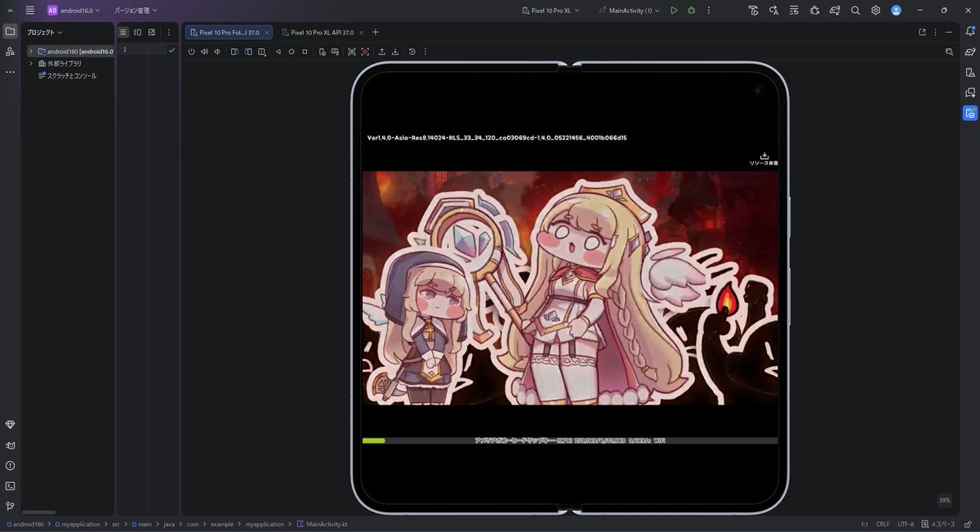Open emulator toolbar extended controls kebab

tap(425, 51)
